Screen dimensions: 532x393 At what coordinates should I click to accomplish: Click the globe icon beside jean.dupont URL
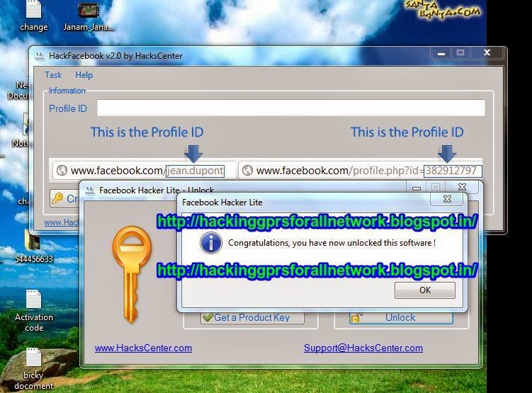62,170
